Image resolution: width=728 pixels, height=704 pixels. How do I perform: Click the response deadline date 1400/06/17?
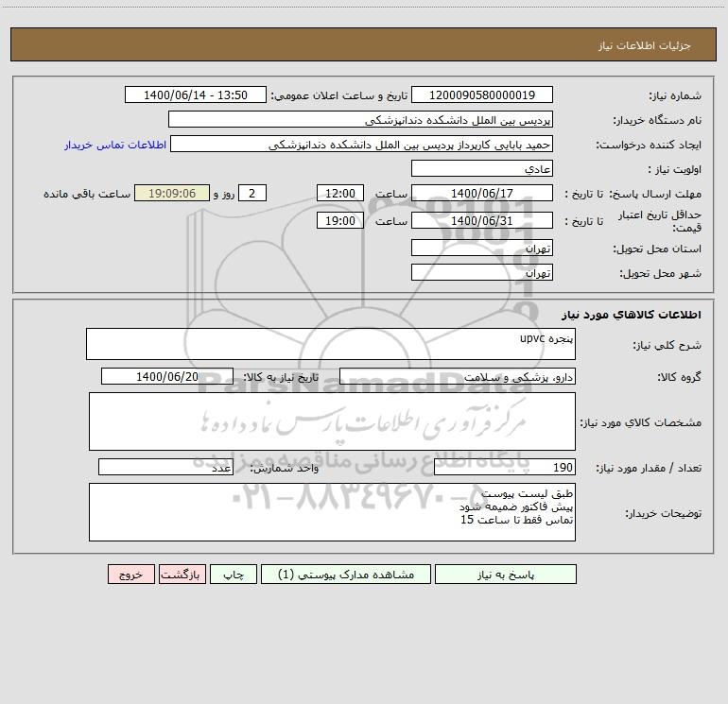pos(482,193)
